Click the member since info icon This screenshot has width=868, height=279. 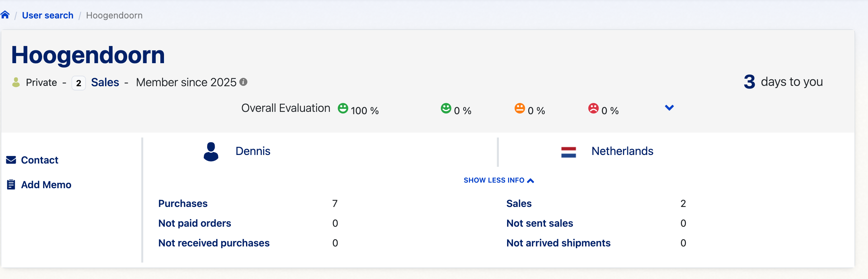243,82
